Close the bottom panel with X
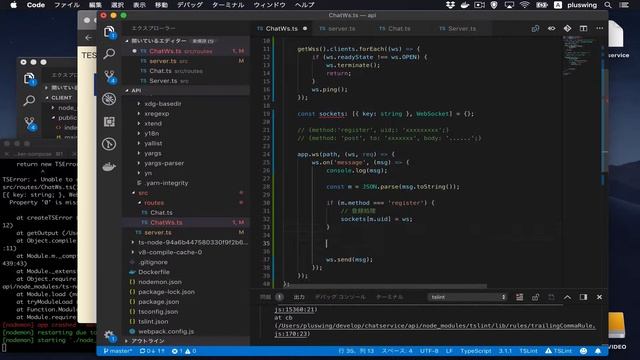 click(599, 297)
